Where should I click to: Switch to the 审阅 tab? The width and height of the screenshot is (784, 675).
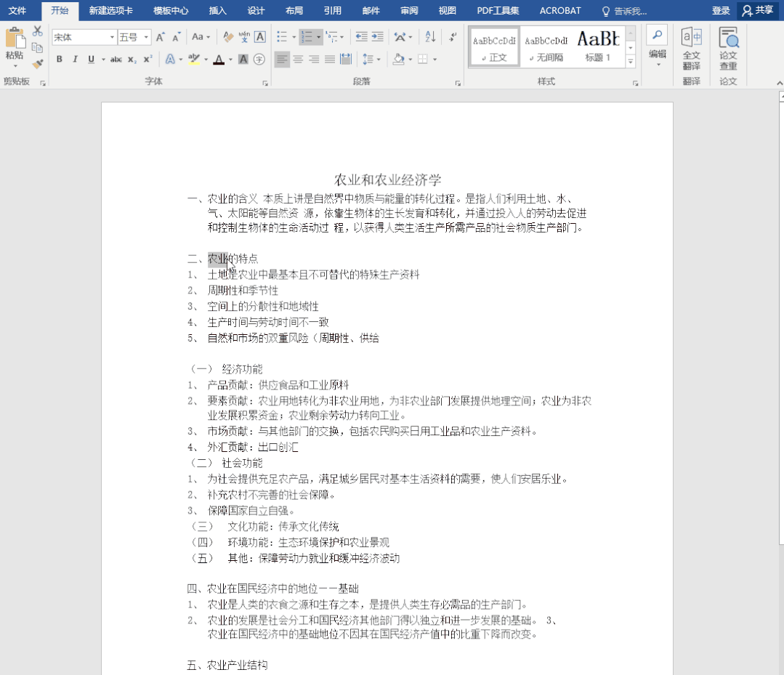[x=409, y=10]
